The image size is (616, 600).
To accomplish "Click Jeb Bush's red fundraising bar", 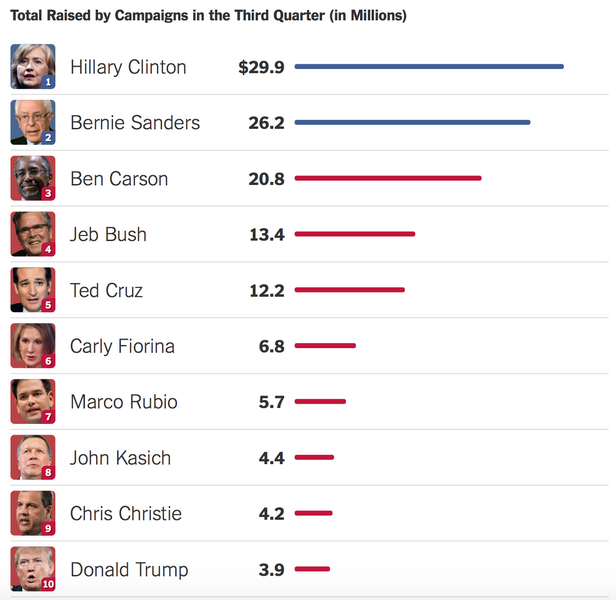I will (355, 234).
